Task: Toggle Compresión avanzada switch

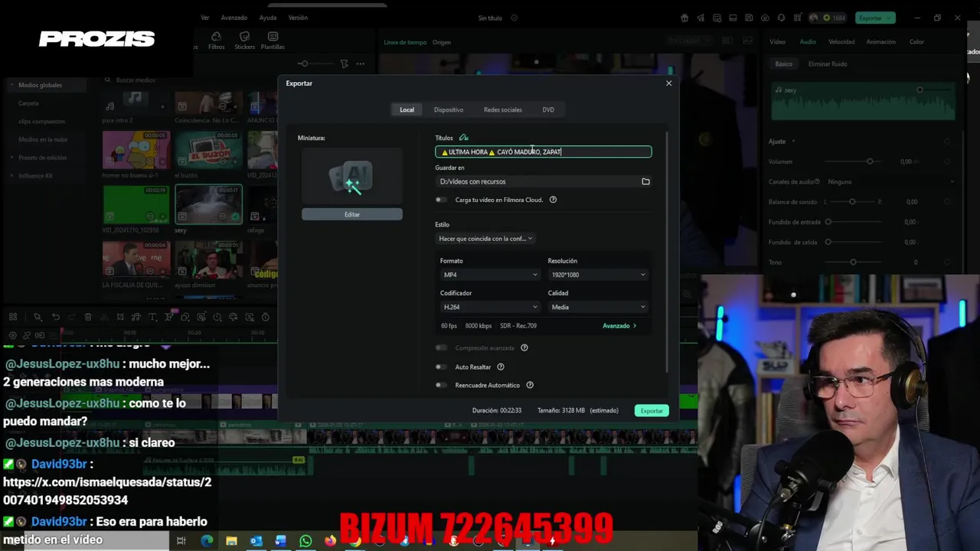Action: pyautogui.click(x=441, y=347)
